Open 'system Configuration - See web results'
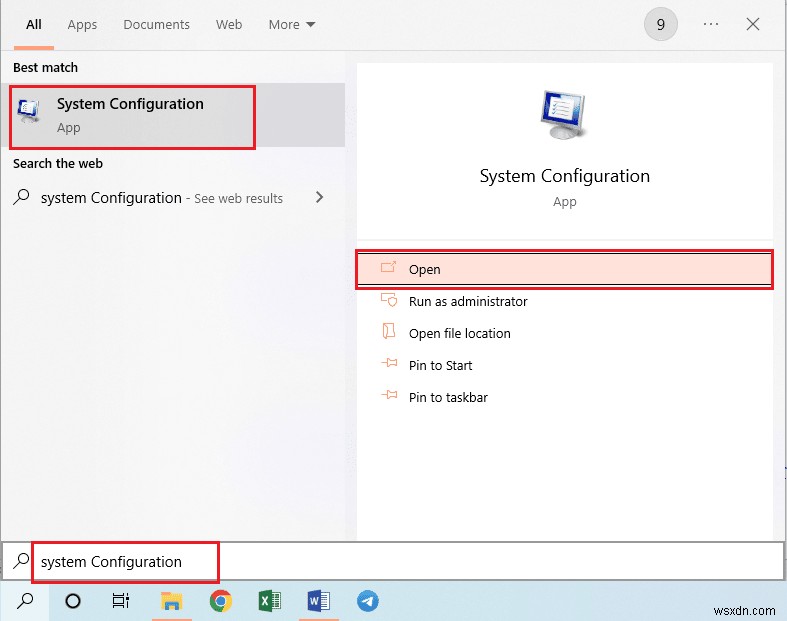The height and width of the screenshot is (621, 787). pos(173,197)
